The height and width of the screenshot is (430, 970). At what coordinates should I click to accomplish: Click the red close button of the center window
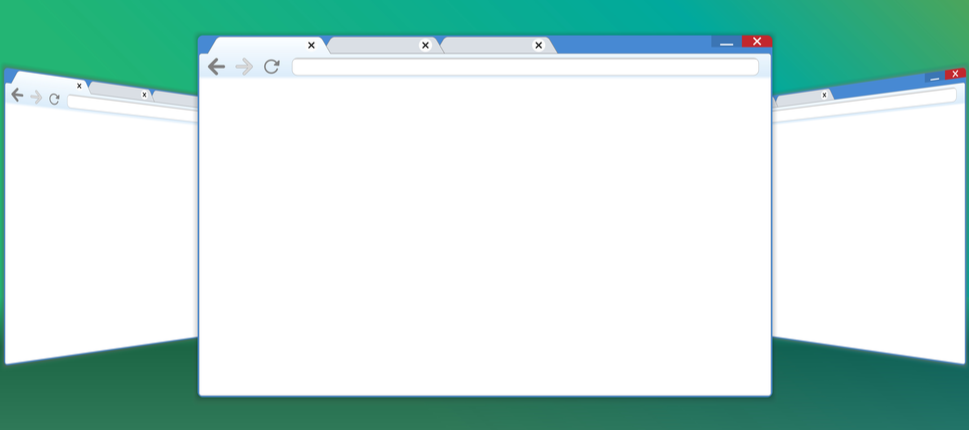757,41
